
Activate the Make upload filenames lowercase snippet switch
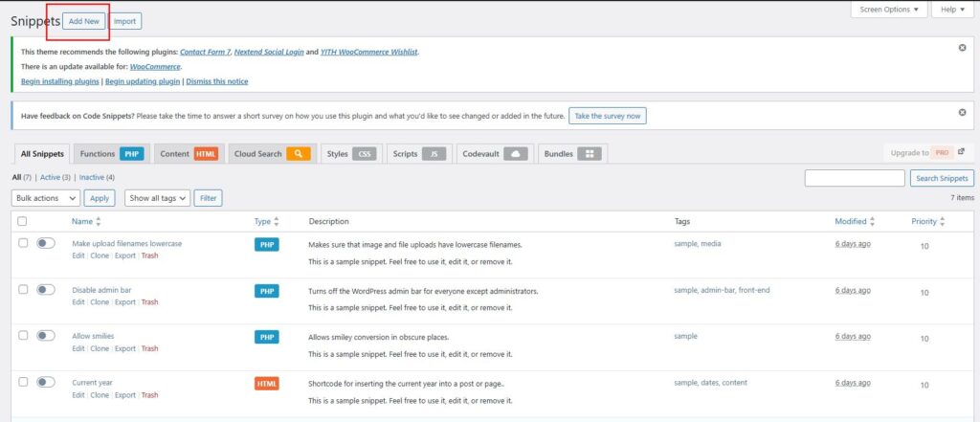(x=46, y=243)
